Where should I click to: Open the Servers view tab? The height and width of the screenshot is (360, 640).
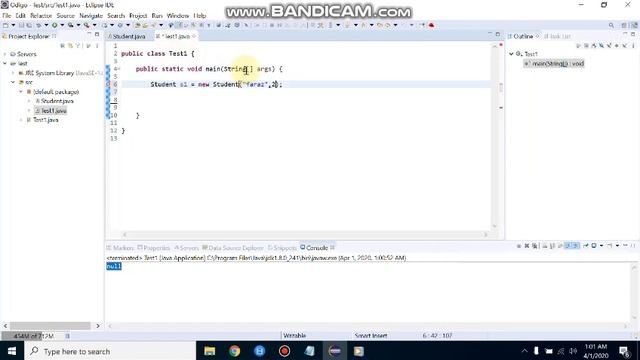(187, 248)
